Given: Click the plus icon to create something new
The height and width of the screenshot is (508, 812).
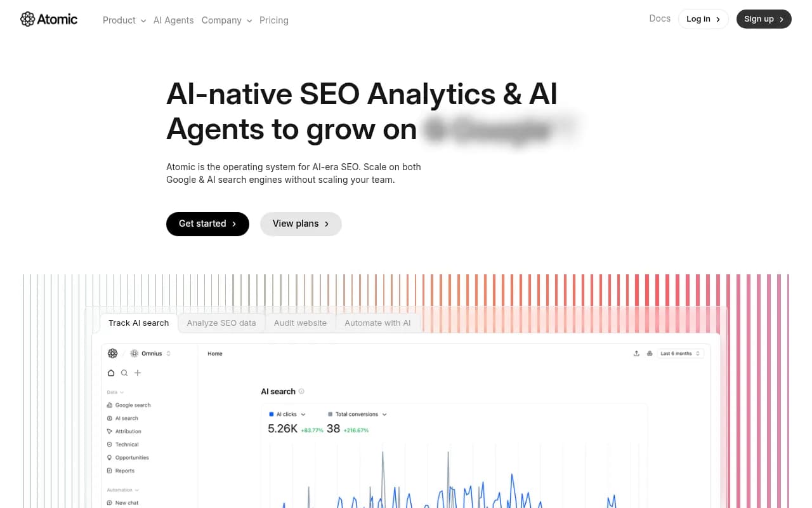Looking at the screenshot, I should [138, 373].
